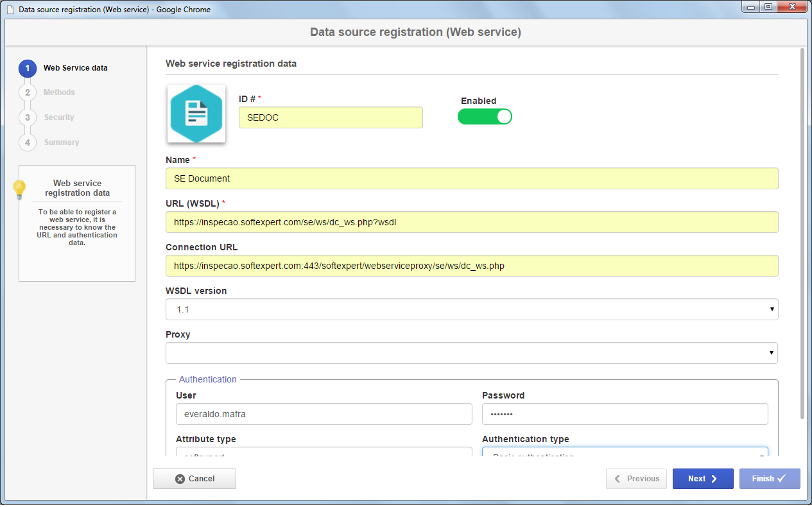This screenshot has width=812, height=507.
Task: Click the Attribute type field
Action: click(324, 452)
